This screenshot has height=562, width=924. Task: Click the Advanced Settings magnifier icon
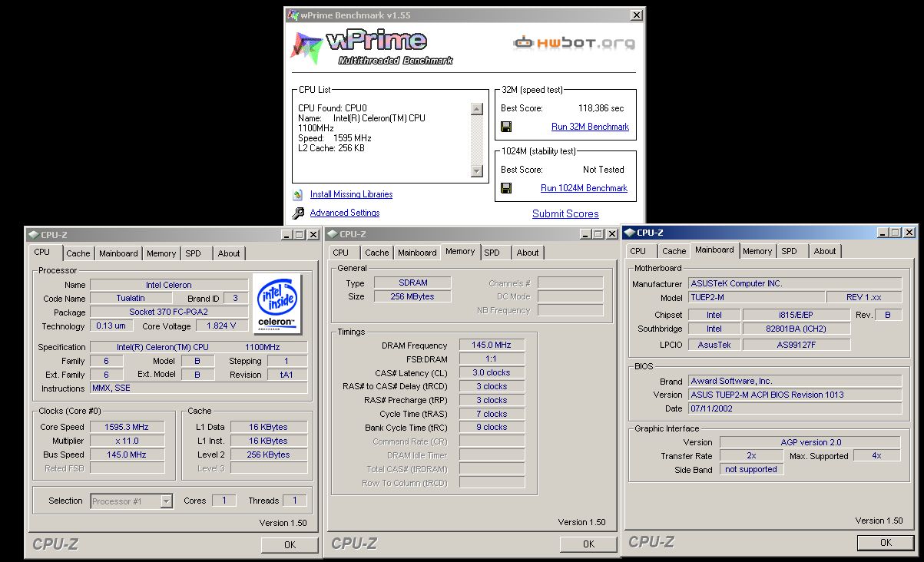point(297,213)
